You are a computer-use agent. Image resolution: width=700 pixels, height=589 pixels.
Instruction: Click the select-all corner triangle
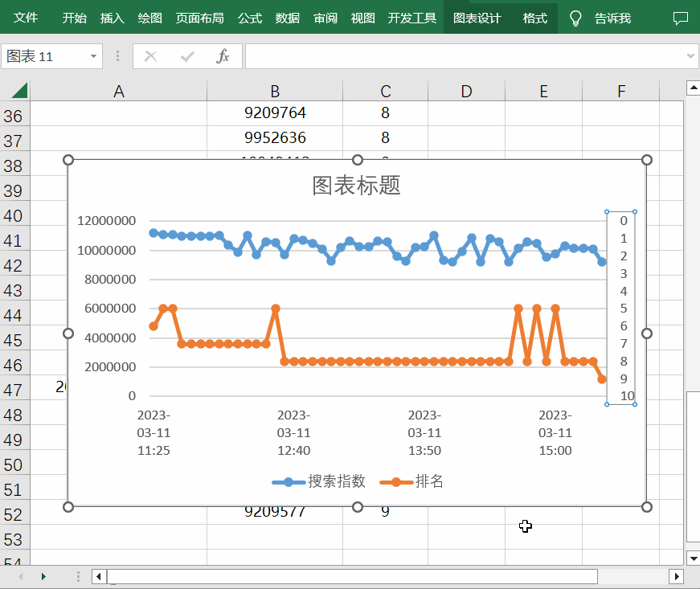coord(19,90)
